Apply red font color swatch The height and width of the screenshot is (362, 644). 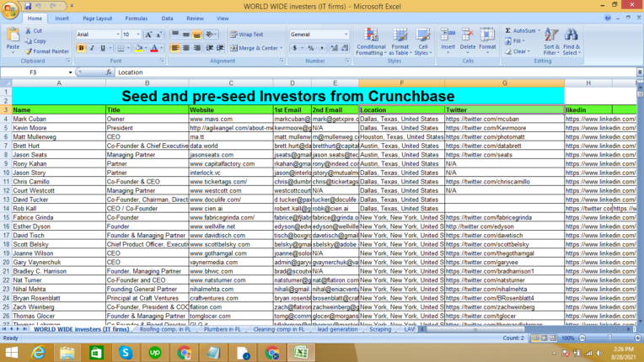click(154, 48)
